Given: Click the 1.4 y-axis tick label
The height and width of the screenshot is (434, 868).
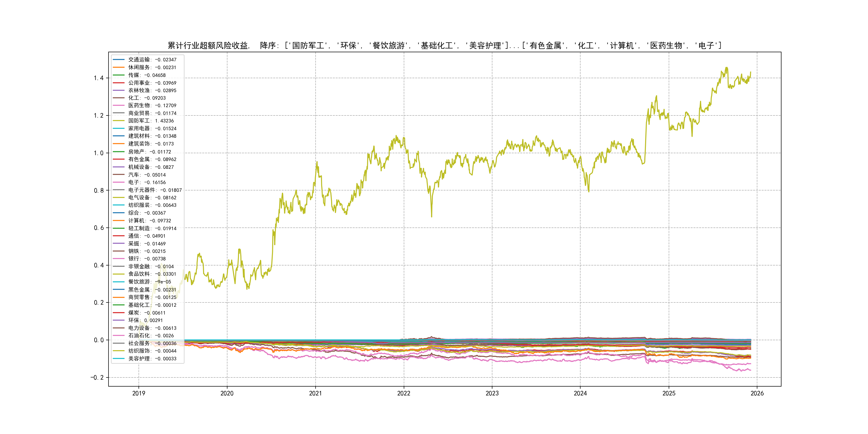Looking at the screenshot, I should click(x=98, y=78).
